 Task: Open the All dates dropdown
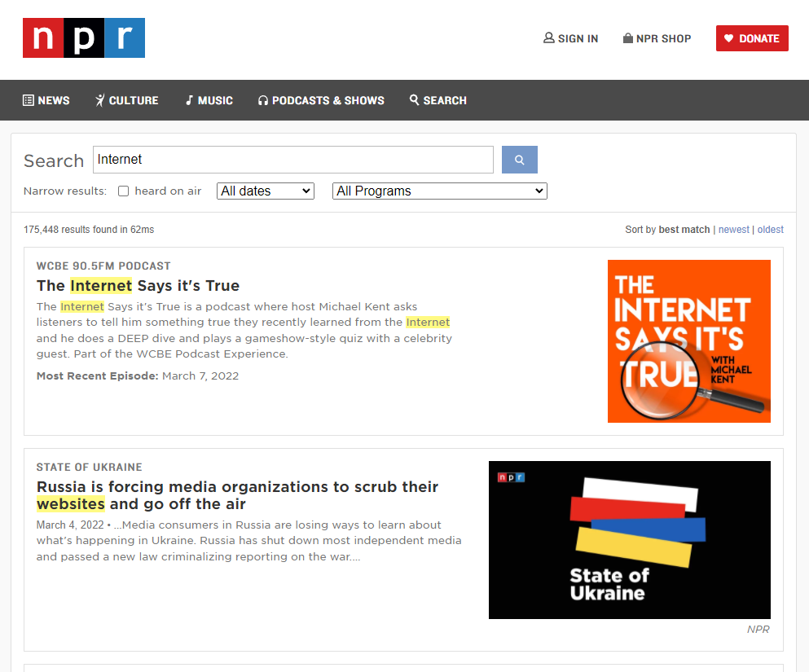pos(266,191)
